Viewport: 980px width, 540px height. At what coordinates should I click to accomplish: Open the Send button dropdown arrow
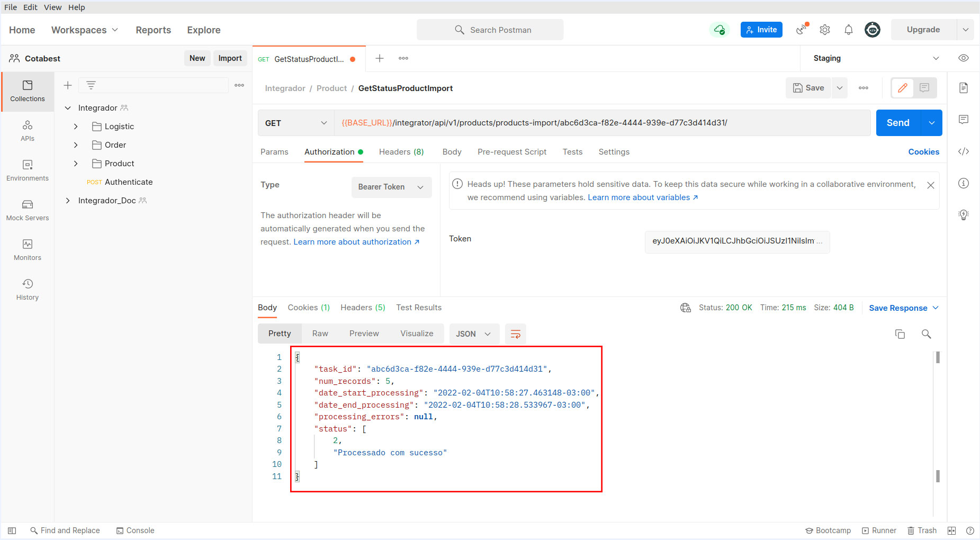tap(931, 123)
